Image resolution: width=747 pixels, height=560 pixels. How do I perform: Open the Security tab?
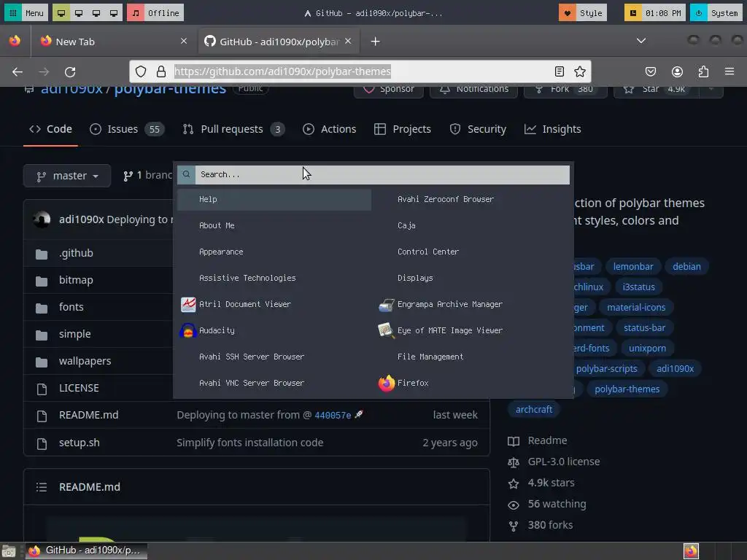(x=478, y=129)
